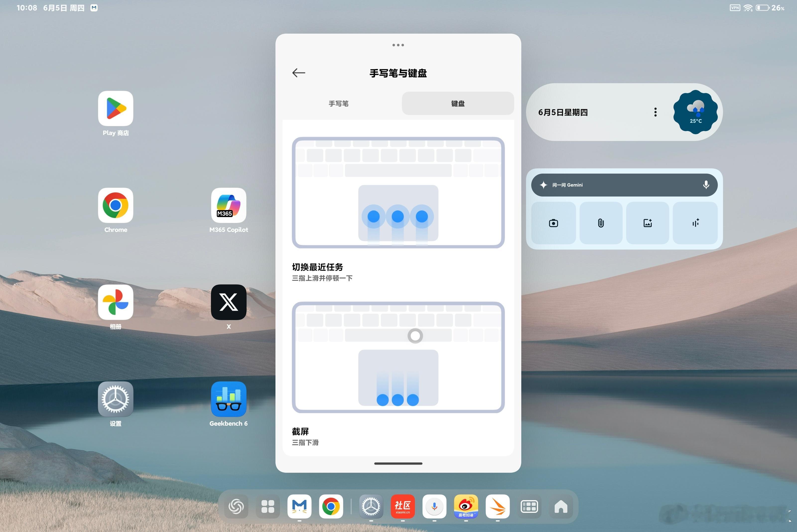Viewport: 797px width, 532px height.
Task: Tap the 26% battery indicator
Action: (770, 7)
